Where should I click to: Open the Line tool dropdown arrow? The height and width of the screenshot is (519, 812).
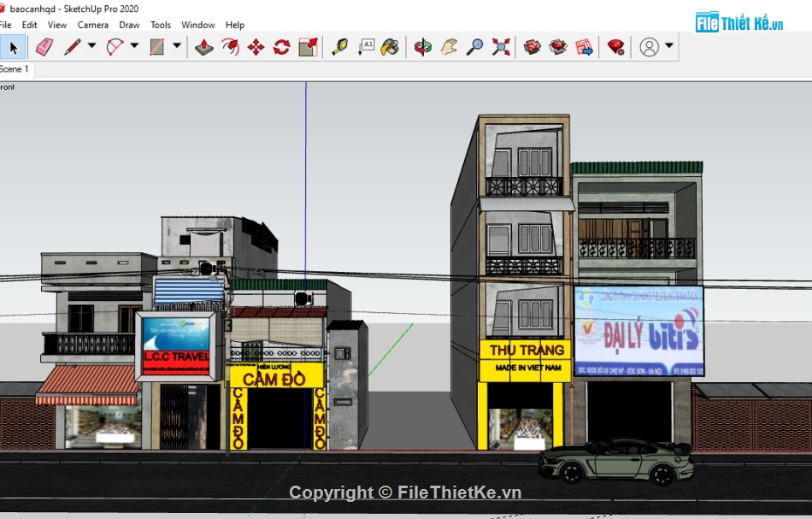[91, 45]
